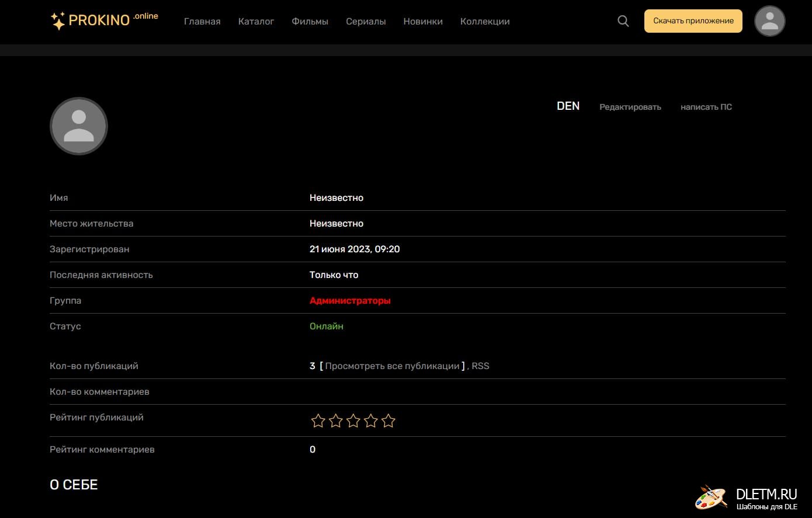Click the написать ПС link
The width and height of the screenshot is (812, 518).
706,107
